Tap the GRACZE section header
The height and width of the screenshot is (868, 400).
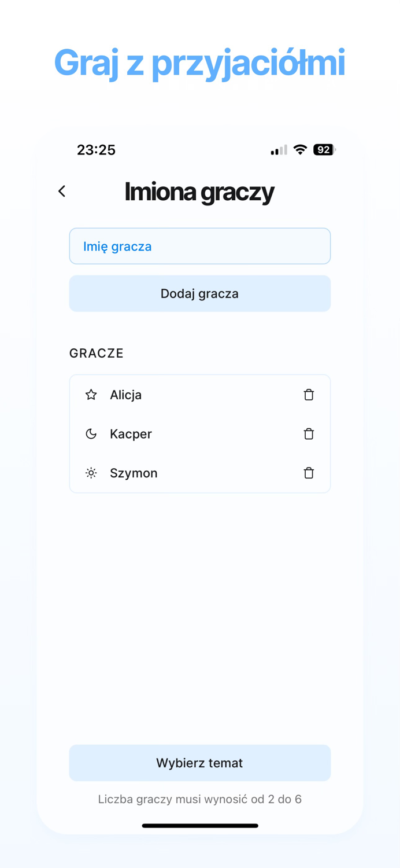(97, 353)
